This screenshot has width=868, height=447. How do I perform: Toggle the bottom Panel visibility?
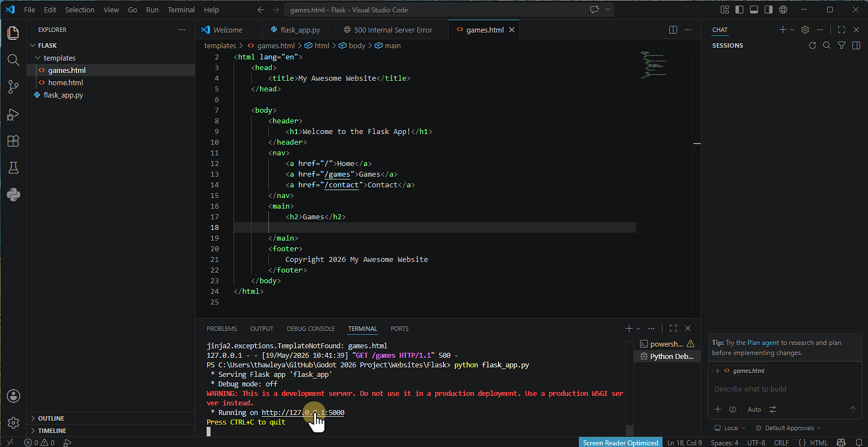point(754,10)
